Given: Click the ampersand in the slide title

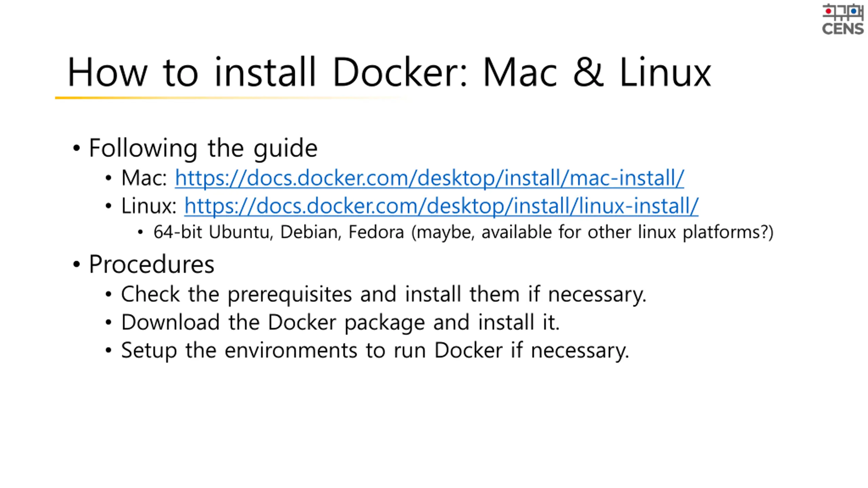Looking at the screenshot, I should pyautogui.click(x=588, y=73).
